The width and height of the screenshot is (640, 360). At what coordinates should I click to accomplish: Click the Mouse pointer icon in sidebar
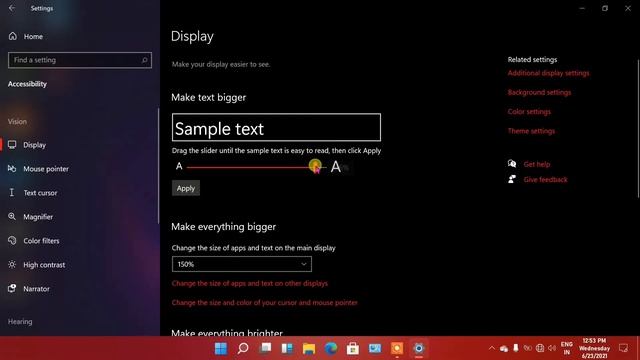coord(12,169)
